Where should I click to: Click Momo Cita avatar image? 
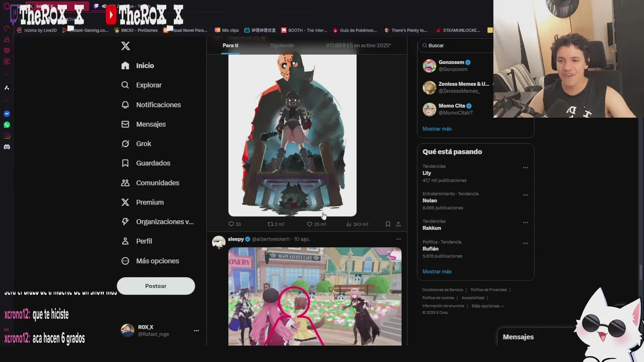[429, 110]
